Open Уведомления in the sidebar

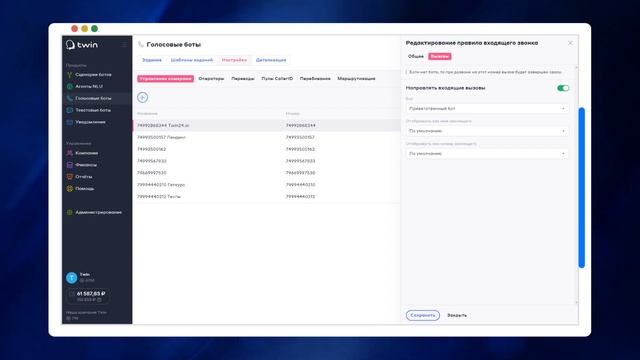pyautogui.click(x=90, y=122)
